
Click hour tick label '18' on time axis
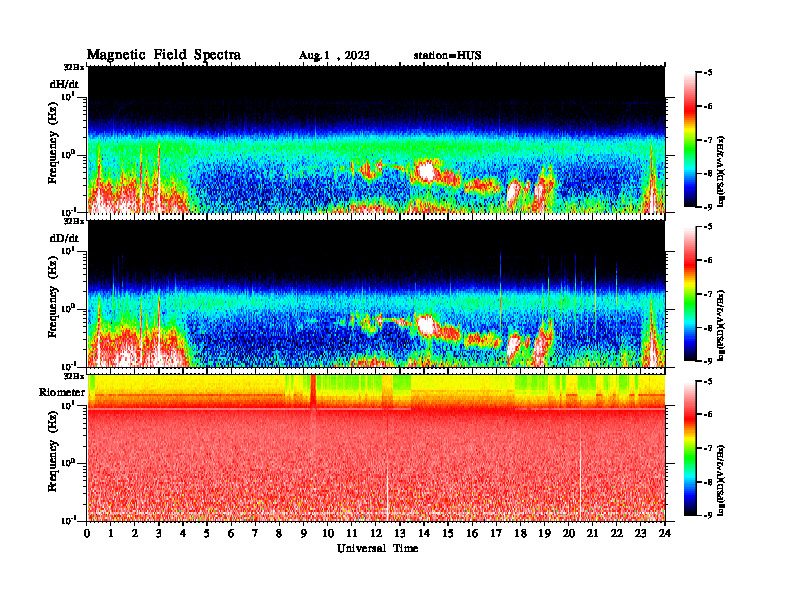(x=520, y=534)
